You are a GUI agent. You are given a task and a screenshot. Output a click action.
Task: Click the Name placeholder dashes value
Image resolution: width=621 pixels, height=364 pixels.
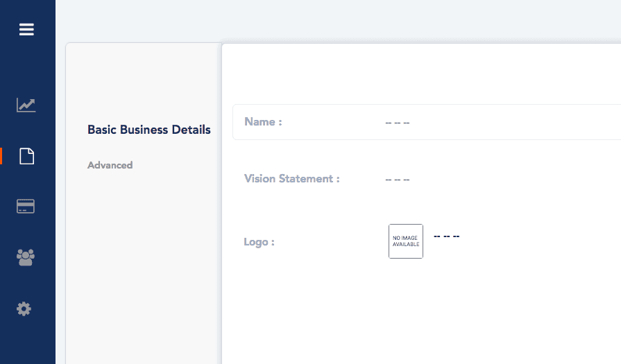tap(397, 123)
